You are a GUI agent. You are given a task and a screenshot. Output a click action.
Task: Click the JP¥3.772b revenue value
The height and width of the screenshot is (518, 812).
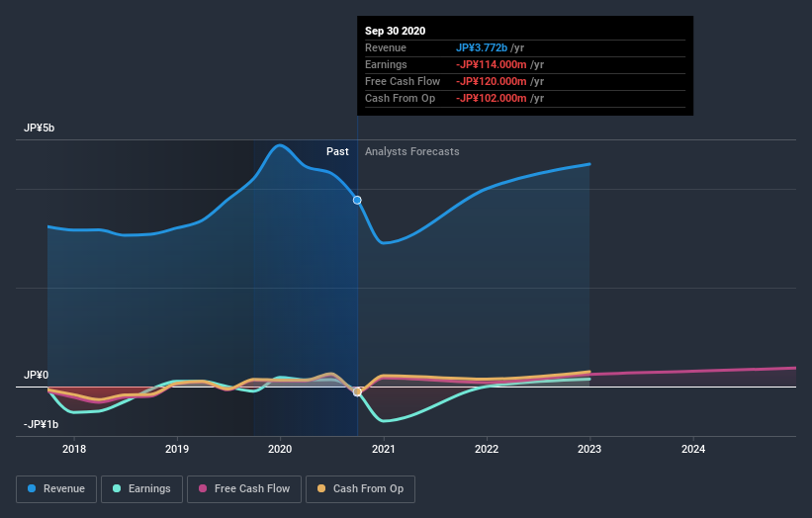point(482,47)
